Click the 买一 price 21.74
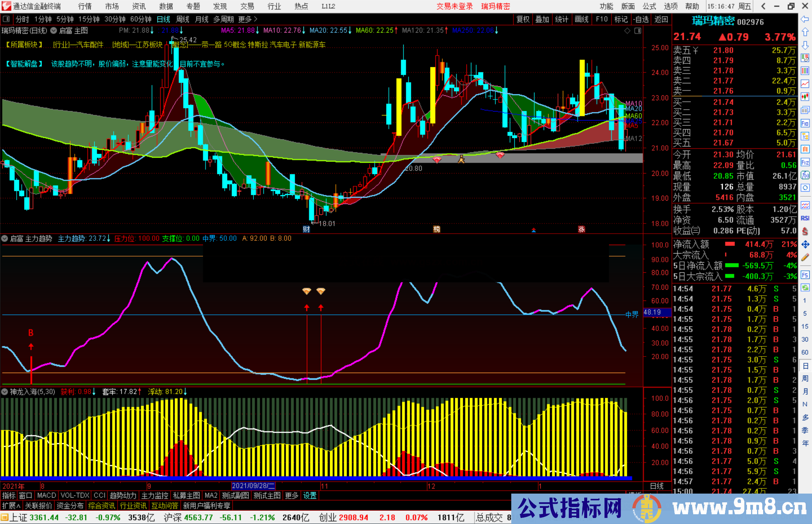This screenshot has height=524, width=812. tap(723, 102)
